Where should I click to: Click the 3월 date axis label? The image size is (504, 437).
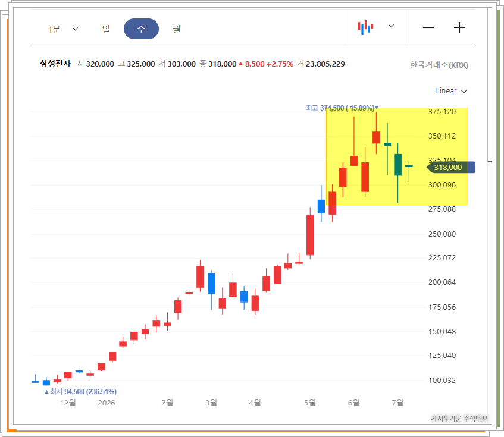pos(211,403)
